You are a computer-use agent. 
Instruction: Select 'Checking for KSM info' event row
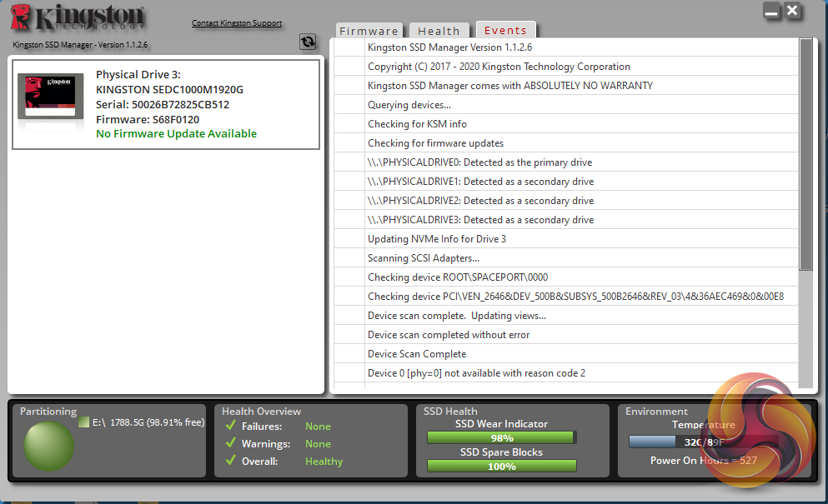pos(566,124)
